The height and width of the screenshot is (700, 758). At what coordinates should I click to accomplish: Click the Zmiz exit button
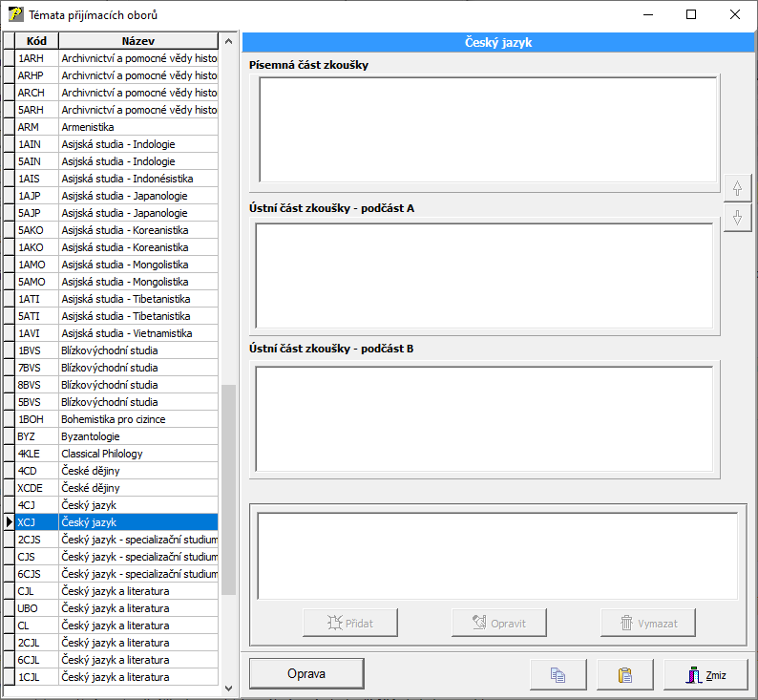pyautogui.click(x=706, y=674)
